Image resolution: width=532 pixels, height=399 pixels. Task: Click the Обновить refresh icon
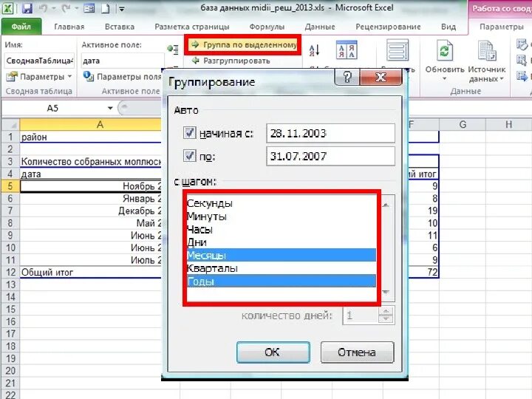pyautogui.click(x=444, y=51)
